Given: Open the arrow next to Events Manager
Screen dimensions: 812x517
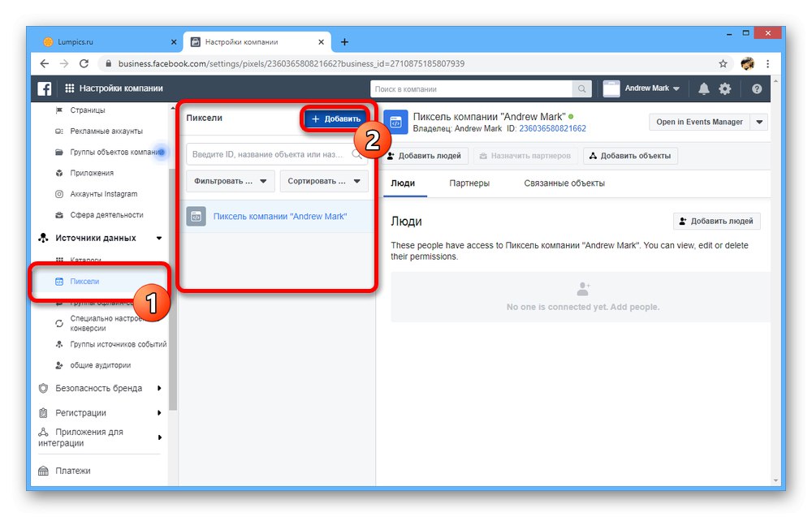Looking at the screenshot, I should click(x=759, y=122).
